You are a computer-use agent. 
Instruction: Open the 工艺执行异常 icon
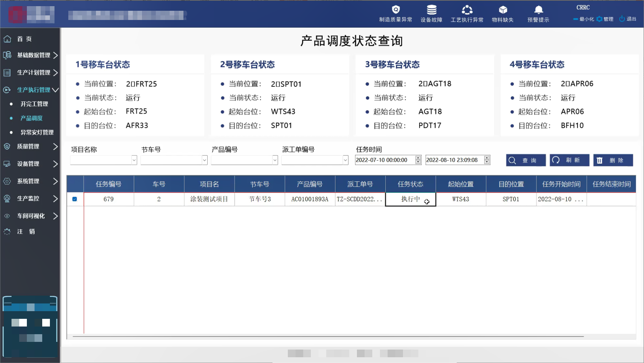467,9
